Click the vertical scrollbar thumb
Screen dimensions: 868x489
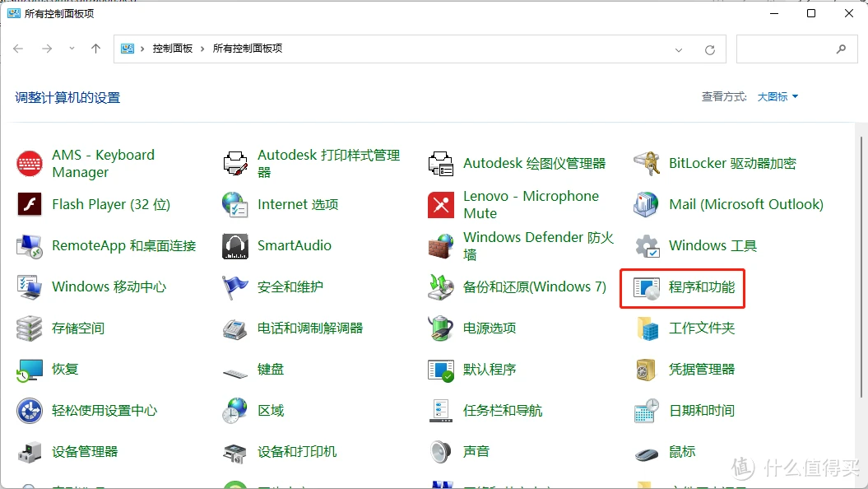coord(861,267)
